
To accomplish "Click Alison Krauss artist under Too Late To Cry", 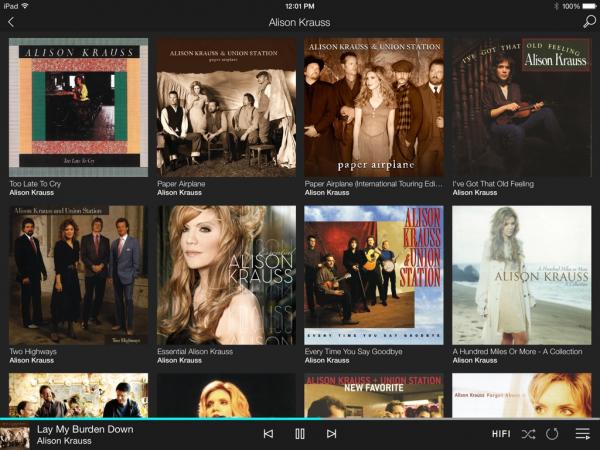I will [32, 192].
